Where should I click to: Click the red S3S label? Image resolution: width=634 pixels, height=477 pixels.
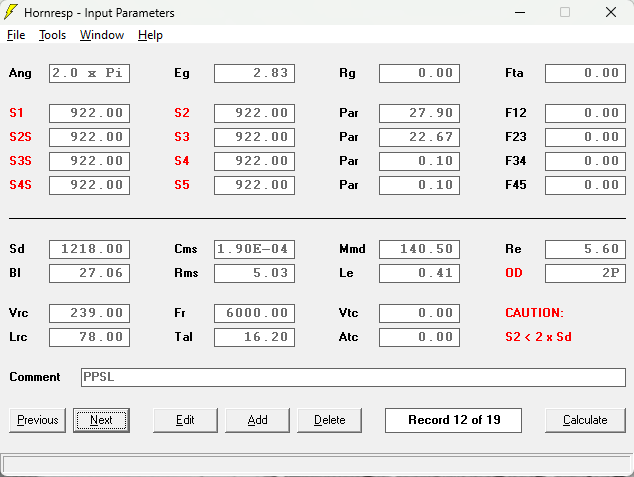click(20, 161)
